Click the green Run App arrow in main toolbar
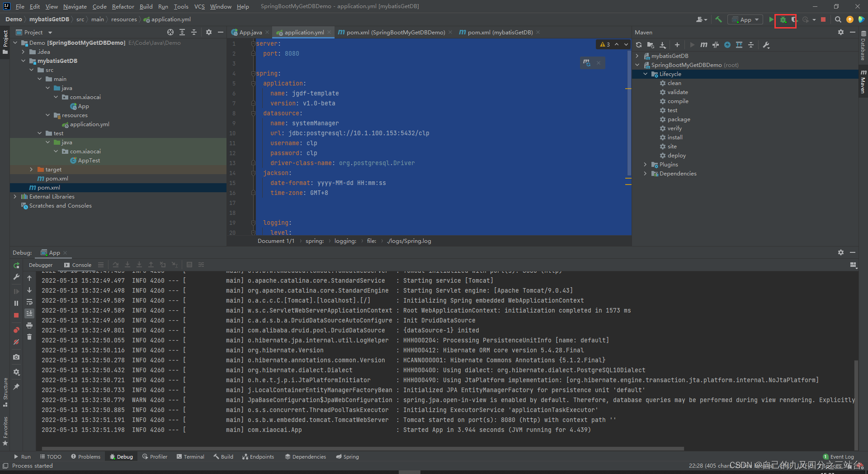This screenshot has width=868, height=474. click(x=771, y=19)
